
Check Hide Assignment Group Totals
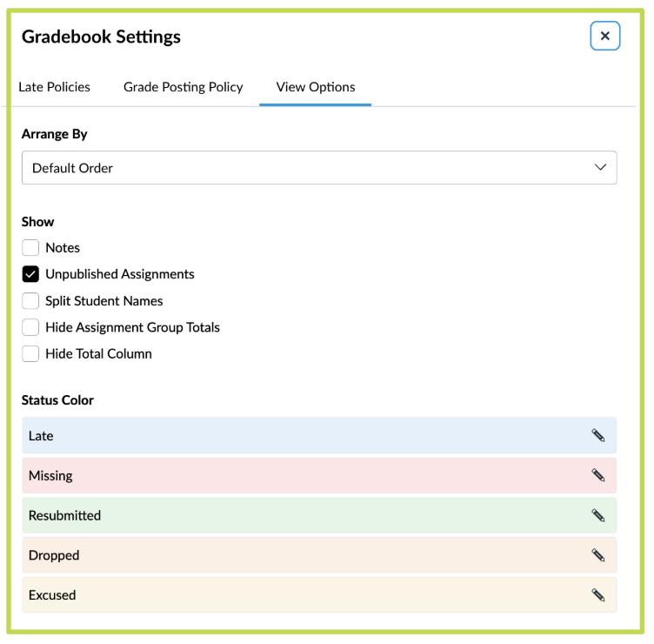(x=31, y=327)
